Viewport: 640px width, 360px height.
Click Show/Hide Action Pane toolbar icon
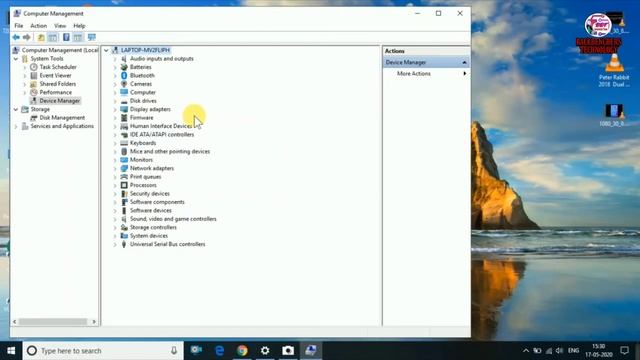[x=78, y=38]
